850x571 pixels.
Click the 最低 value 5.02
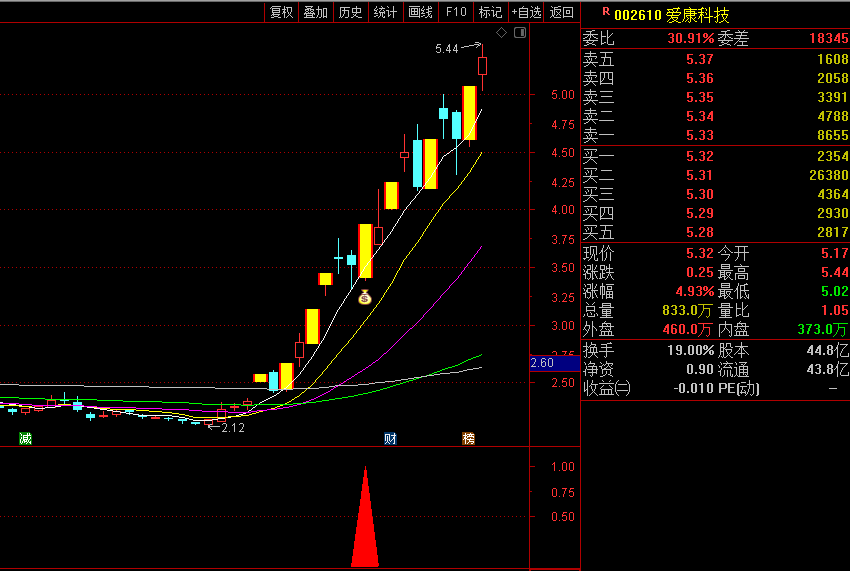pyautogui.click(x=835, y=291)
